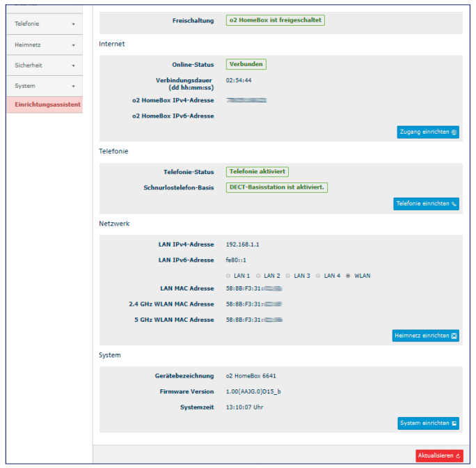Viewport: 476px width, 468px height.
Task: Select the LAN 4 radio button
Action: tap(318, 276)
